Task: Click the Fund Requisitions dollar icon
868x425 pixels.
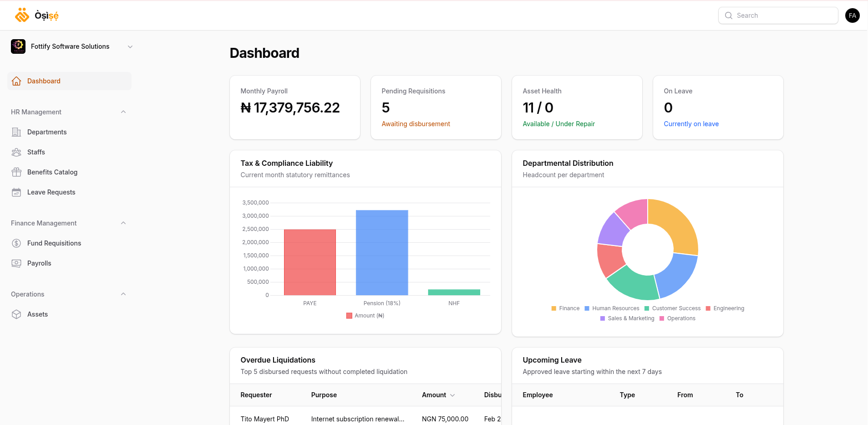Action: point(16,243)
